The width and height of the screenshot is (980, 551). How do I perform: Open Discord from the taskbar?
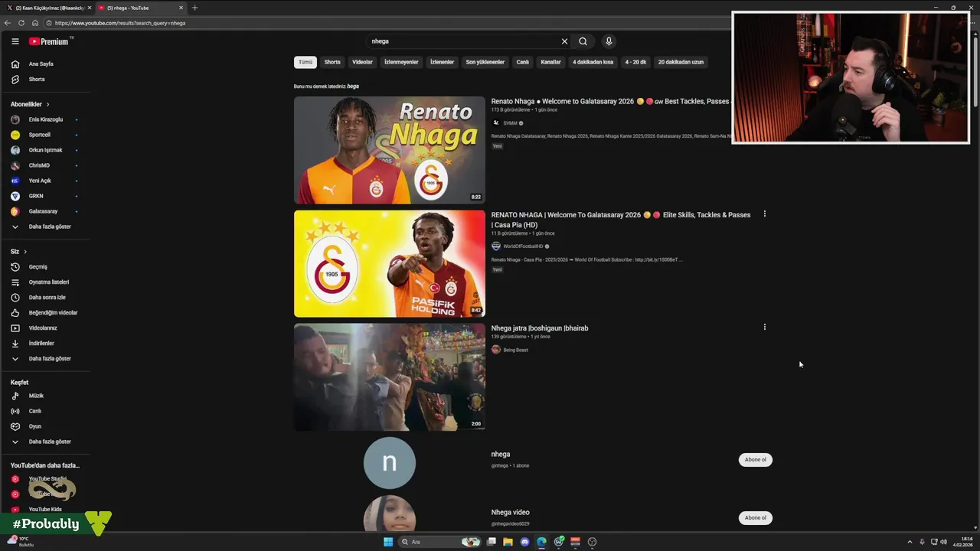click(x=524, y=542)
